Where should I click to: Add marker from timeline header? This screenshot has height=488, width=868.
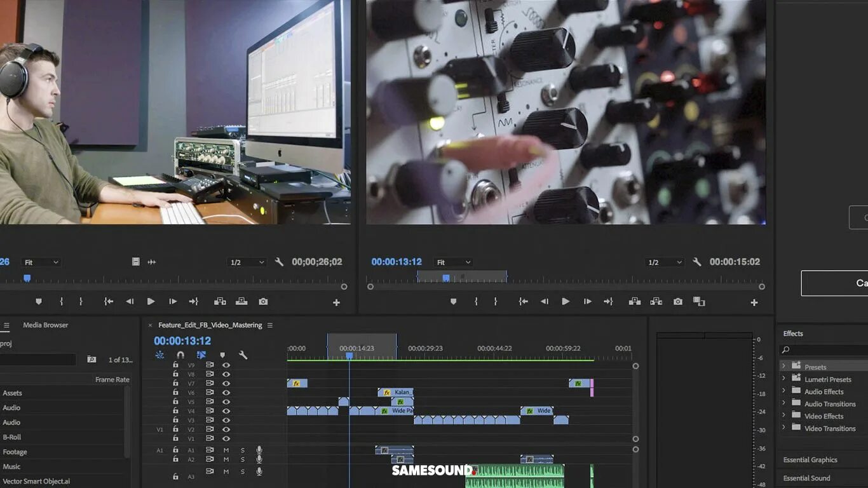(222, 355)
